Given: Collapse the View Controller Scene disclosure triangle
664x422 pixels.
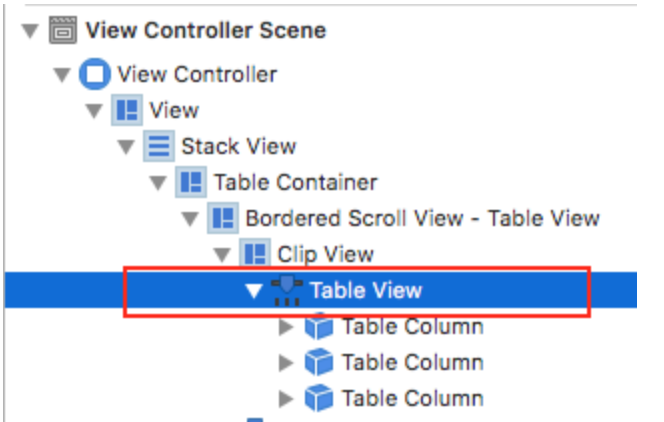Looking at the screenshot, I should tap(30, 30).
